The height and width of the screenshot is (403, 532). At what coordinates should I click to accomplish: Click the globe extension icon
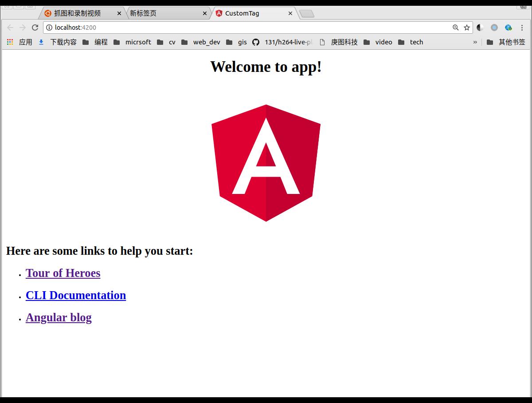[508, 28]
